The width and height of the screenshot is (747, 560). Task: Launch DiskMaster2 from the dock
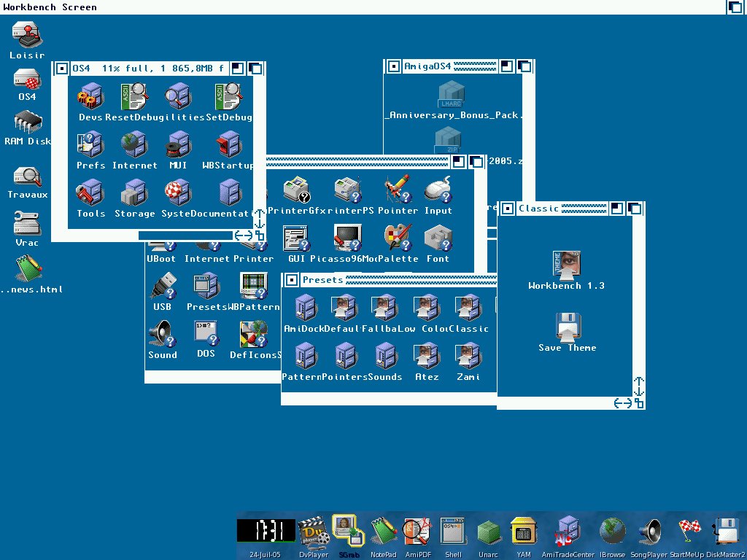point(726,532)
